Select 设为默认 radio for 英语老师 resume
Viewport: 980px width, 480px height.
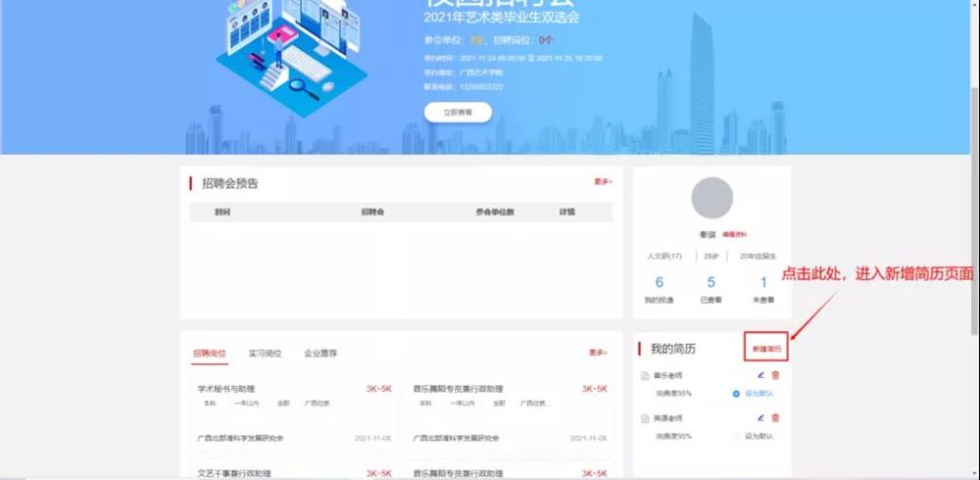pos(737,436)
